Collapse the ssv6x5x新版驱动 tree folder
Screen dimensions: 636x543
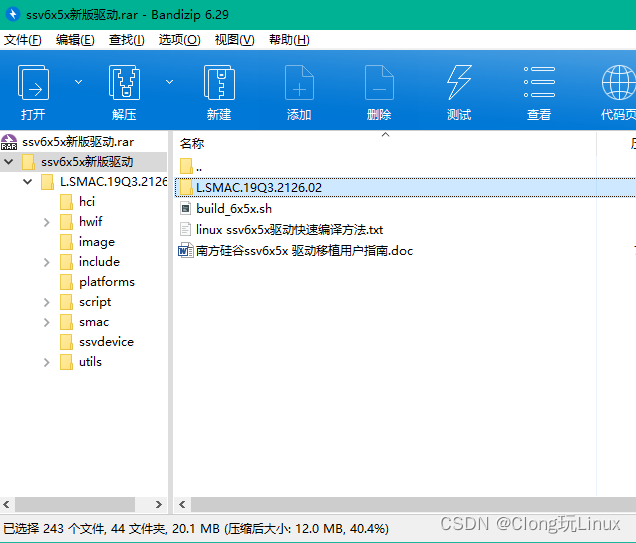[x=9, y=162]
